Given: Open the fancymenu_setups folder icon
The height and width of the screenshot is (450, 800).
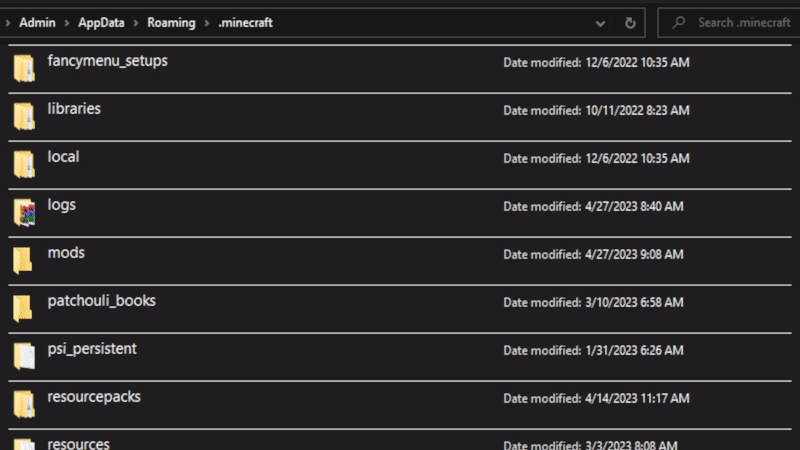Looking at the screenshot, I should [24, 67].
